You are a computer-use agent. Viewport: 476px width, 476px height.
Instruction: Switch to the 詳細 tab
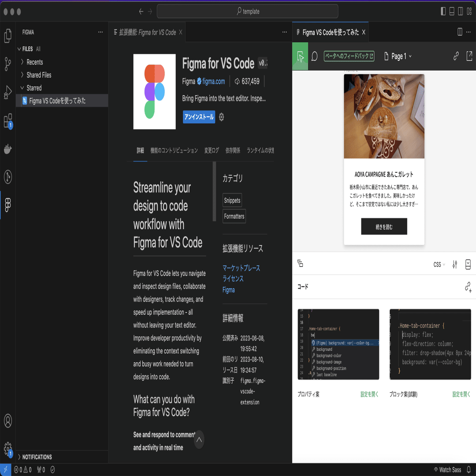[140, 150]
